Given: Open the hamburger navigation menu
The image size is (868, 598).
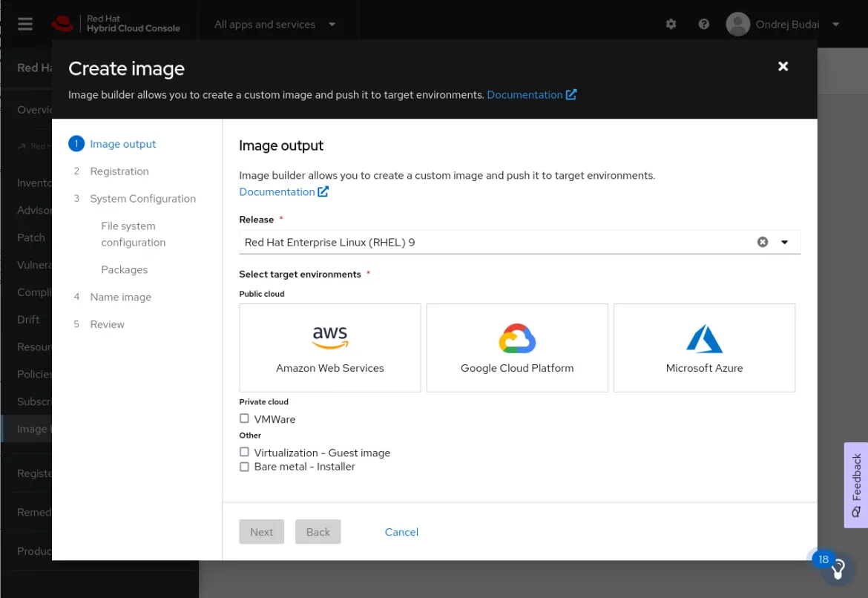Looking at the screenshot, I should 25,24.
